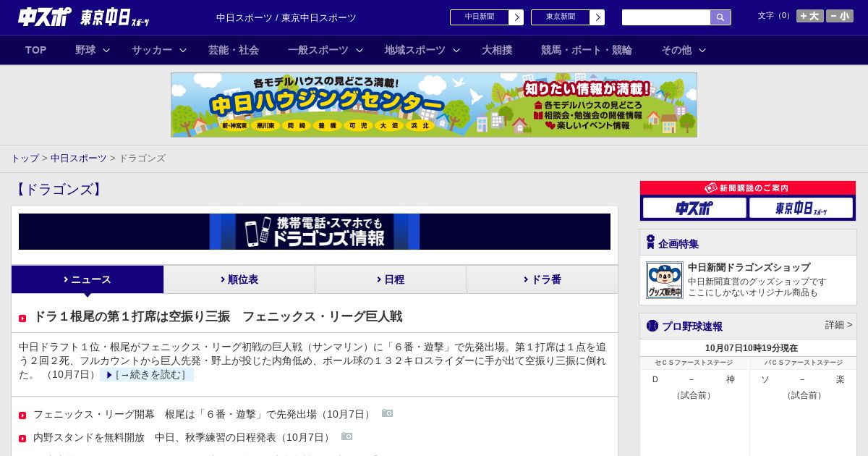Viewport: 868px width, 456px height.
Task: Select 芸能・社会 in navigation bar
Action: point(234,50)
